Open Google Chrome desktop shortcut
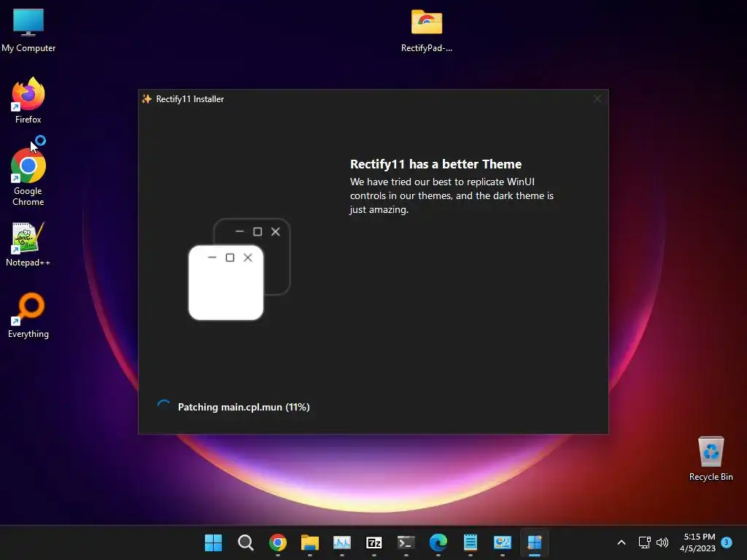The height and width of the screenshot is (560, 747). click(28, 176)
